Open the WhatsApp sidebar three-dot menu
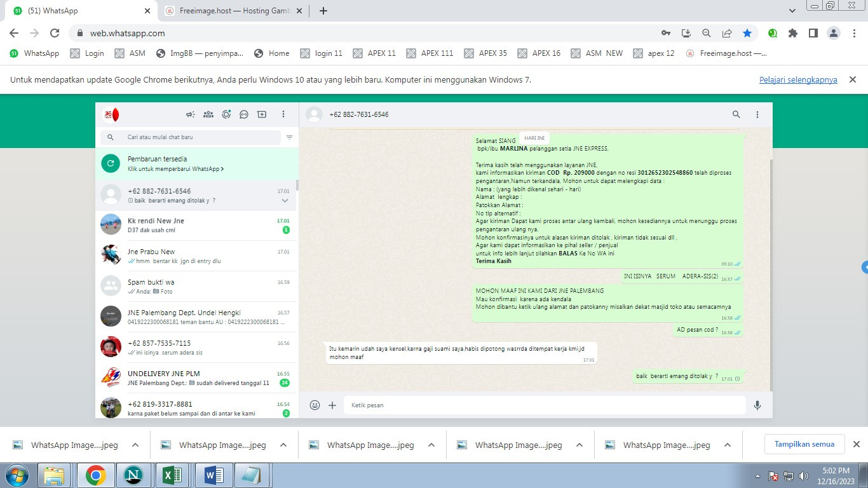 283,114
